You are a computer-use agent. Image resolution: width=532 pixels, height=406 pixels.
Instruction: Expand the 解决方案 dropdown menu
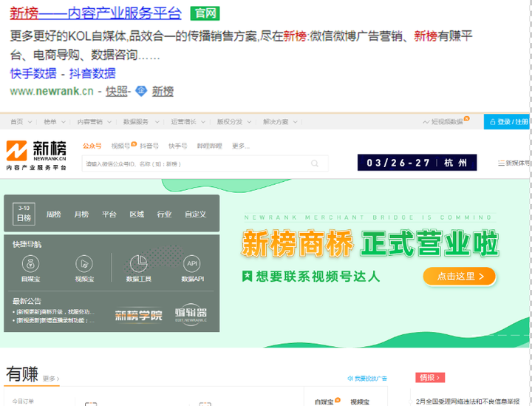280,121
